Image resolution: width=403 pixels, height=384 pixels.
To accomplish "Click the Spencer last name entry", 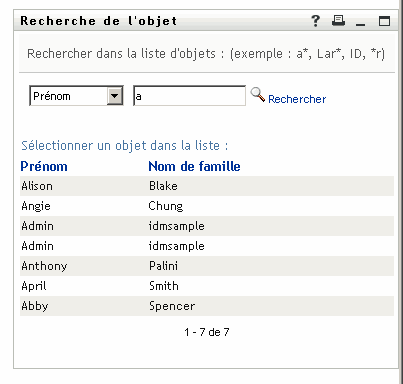I will click(172, 306).
